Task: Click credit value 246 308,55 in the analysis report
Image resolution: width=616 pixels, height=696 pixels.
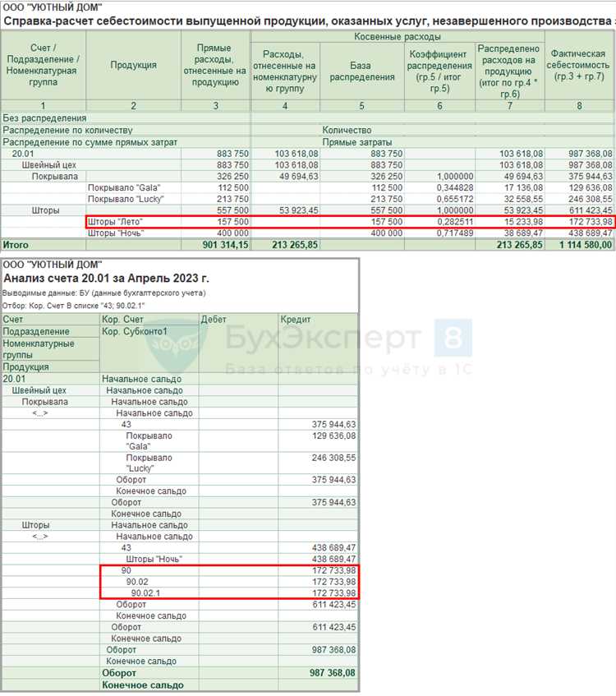Action: coord(333,458)
